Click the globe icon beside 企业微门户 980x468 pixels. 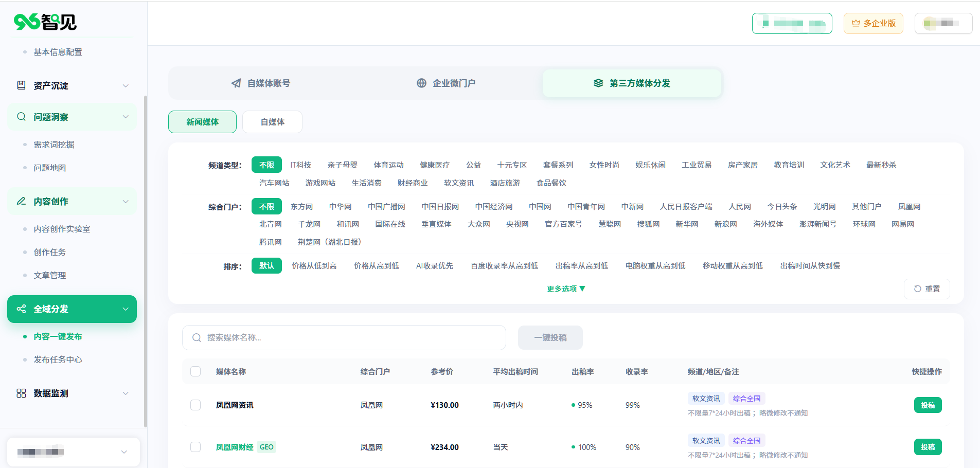tap(421, 83)
